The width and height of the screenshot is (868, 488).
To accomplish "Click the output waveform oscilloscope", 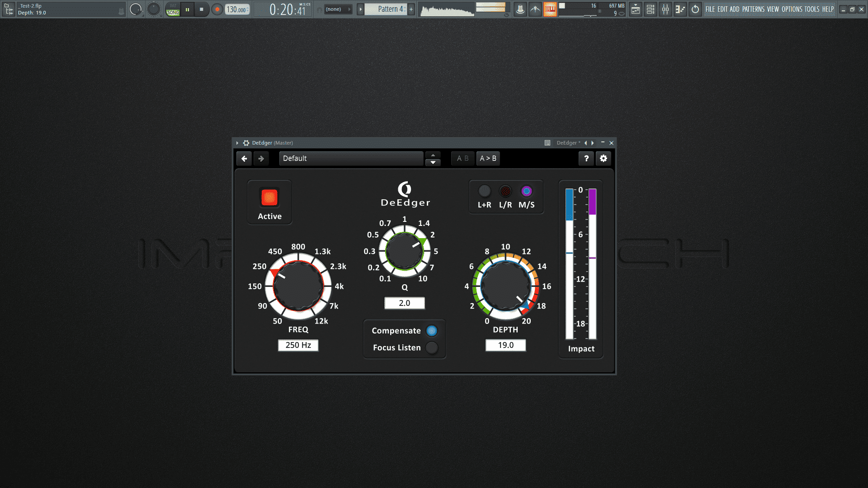I will pos(447,9).
